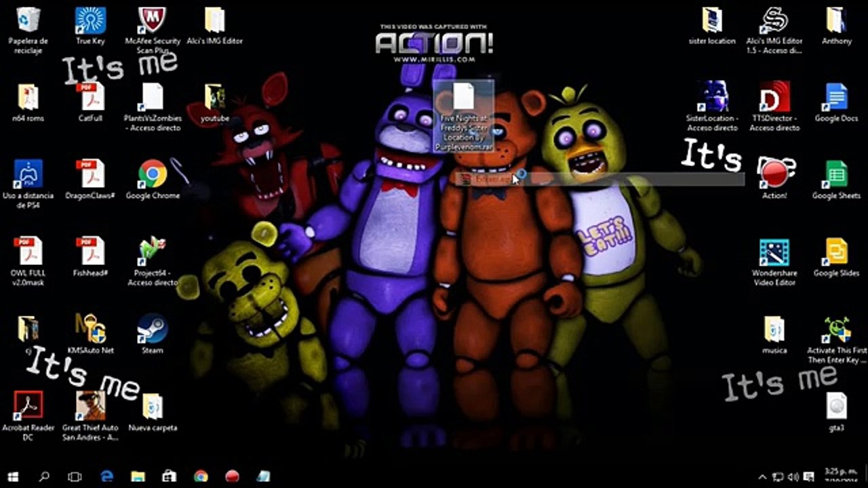Launch Steam desktop shortcut

[x=153, y=335]
